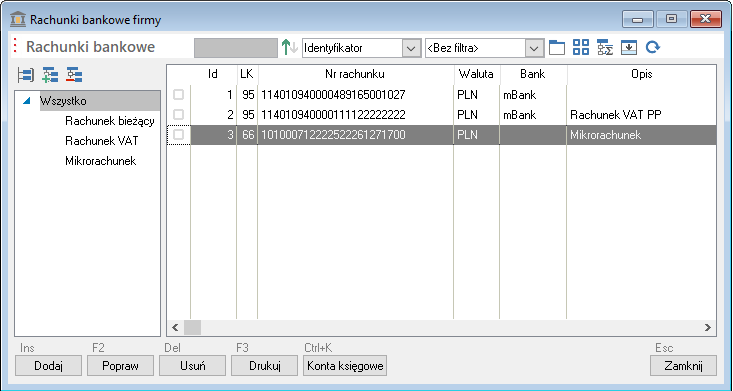Click the export download icon
This screenshot has width=733, height=391.
pos(629,47)
